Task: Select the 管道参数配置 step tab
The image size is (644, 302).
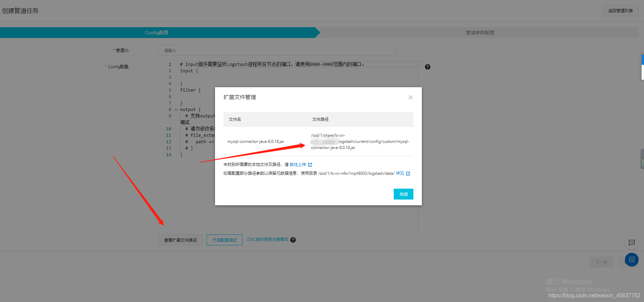Action: 480,33
